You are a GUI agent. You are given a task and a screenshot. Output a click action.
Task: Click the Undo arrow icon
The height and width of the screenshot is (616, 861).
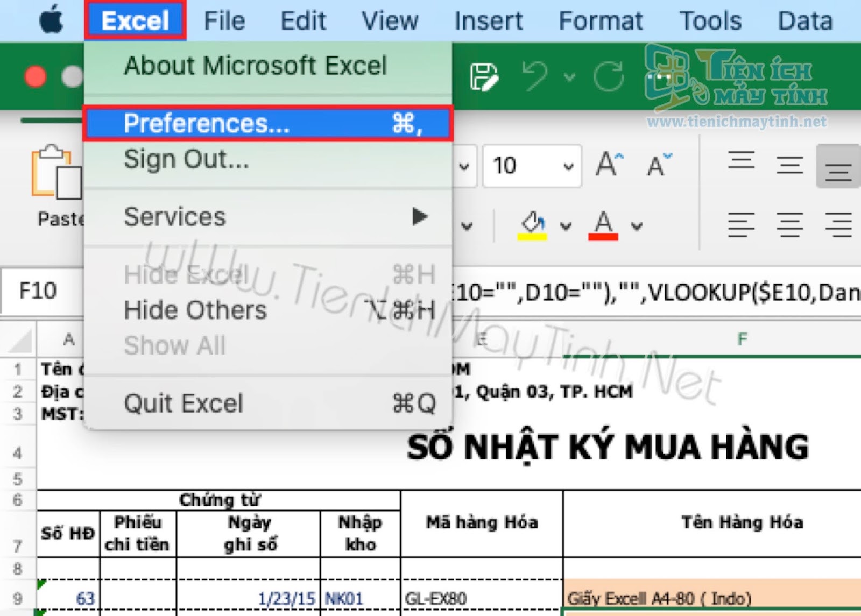[x=536, y=76]
